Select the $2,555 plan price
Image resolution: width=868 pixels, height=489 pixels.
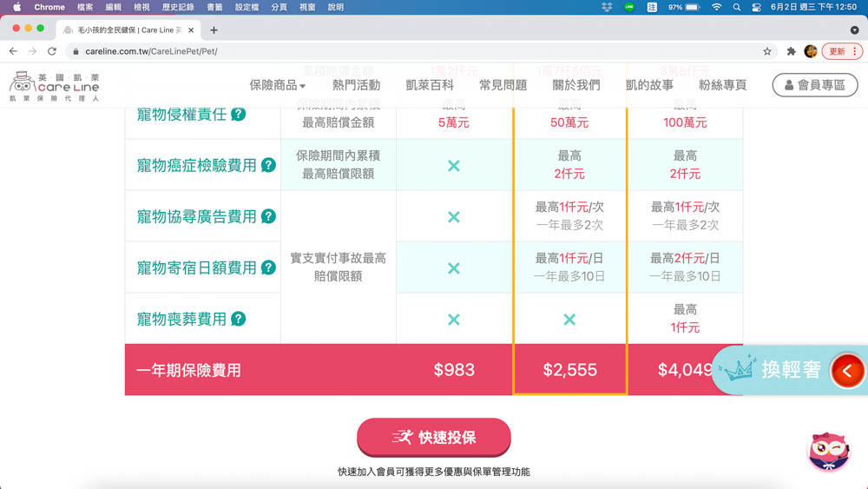pos(569,370)
